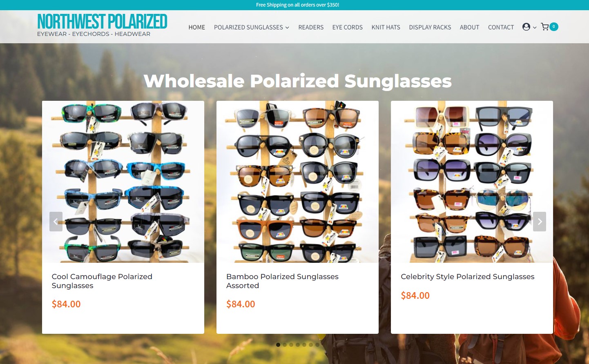Go to the Eye Cords page
The width and height of the screenshot is (589, 364).
tap(348, 27)
